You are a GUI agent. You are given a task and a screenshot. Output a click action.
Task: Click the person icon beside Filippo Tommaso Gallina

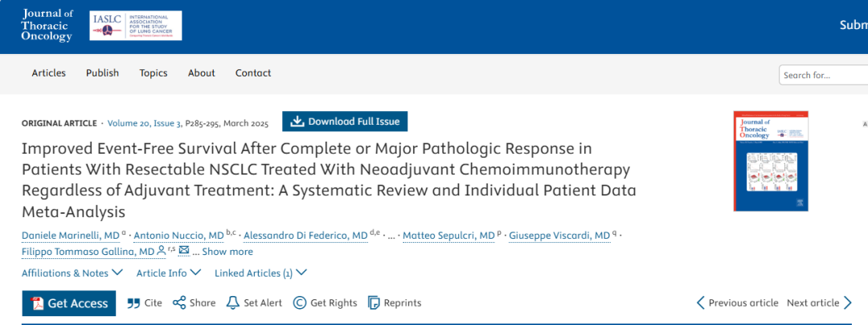(161, 251)
